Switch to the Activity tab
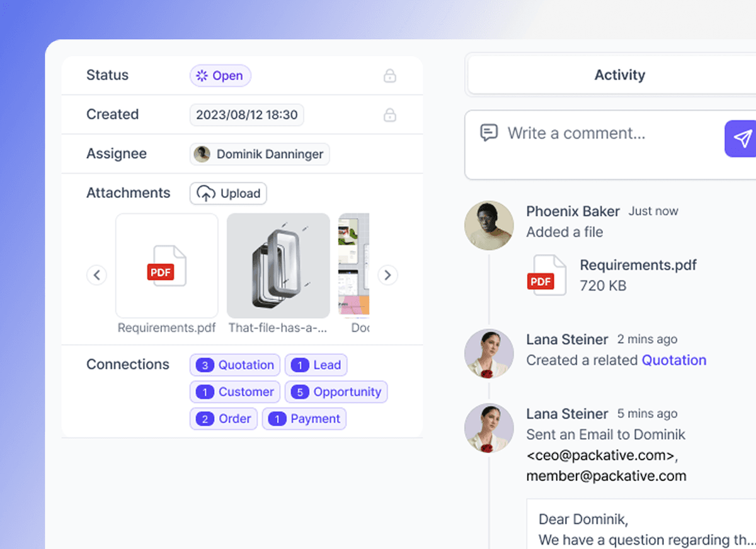The image size is (756, 549). [619, 76]
